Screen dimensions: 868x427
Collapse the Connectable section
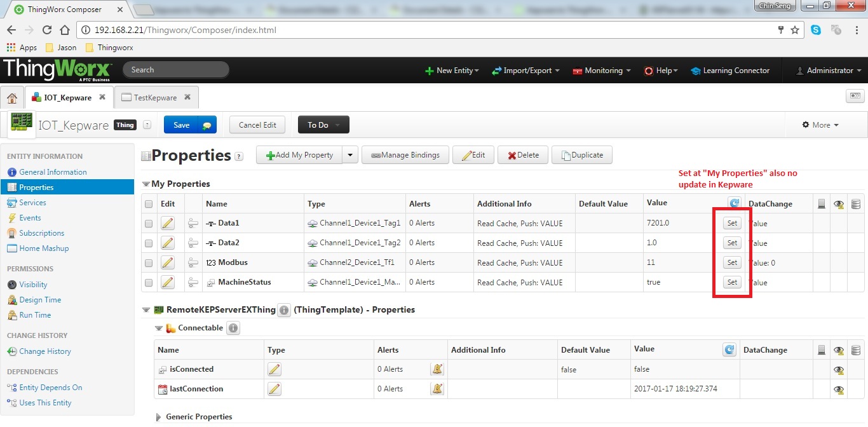pos(159,329)
